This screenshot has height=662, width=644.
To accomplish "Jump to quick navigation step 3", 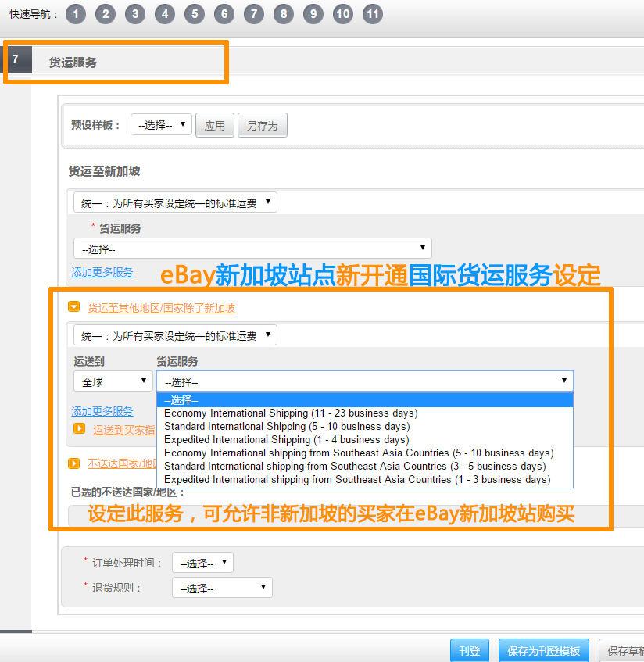I will [135, 14].
